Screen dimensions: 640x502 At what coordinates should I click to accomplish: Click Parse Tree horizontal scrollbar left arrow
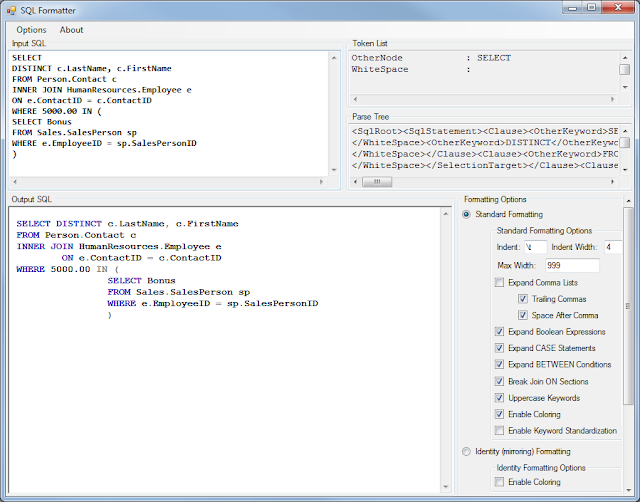pyautogui.click(x=355, y=182)
